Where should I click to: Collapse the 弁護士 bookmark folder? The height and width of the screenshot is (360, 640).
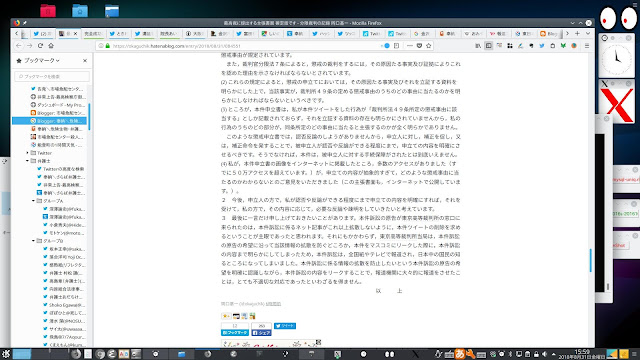tap(28, 161)
